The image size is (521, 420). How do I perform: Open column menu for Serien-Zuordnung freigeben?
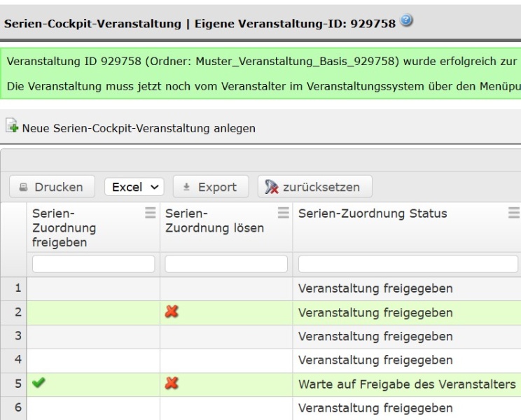pos(150,213)
